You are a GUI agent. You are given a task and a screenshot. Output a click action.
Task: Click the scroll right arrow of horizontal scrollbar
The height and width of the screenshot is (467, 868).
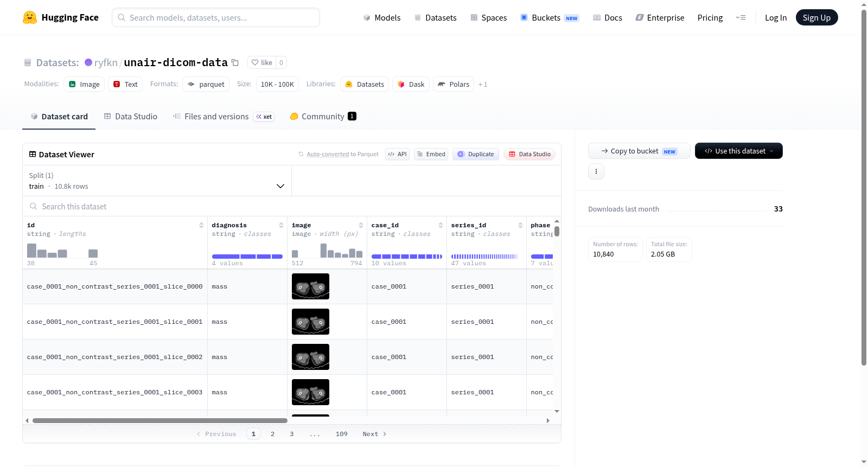pyautogui.click(x=548, y=420)
